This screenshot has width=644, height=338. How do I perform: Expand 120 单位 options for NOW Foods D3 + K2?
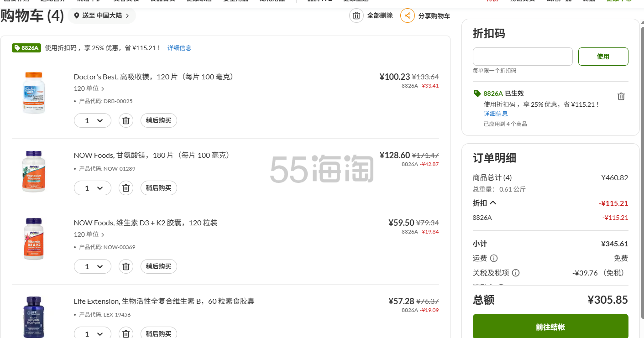[89, 234]
